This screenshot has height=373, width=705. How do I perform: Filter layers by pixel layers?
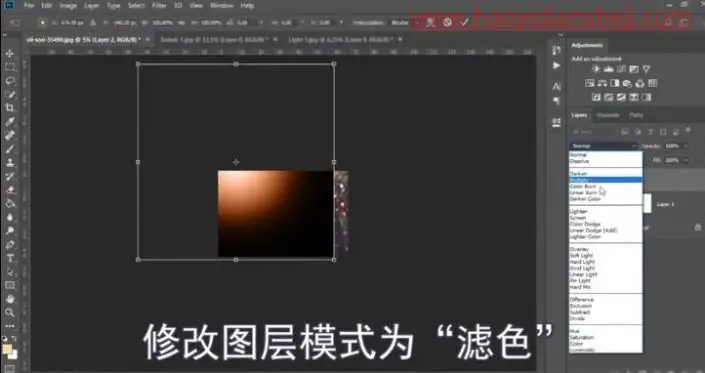tap(625, 132)
